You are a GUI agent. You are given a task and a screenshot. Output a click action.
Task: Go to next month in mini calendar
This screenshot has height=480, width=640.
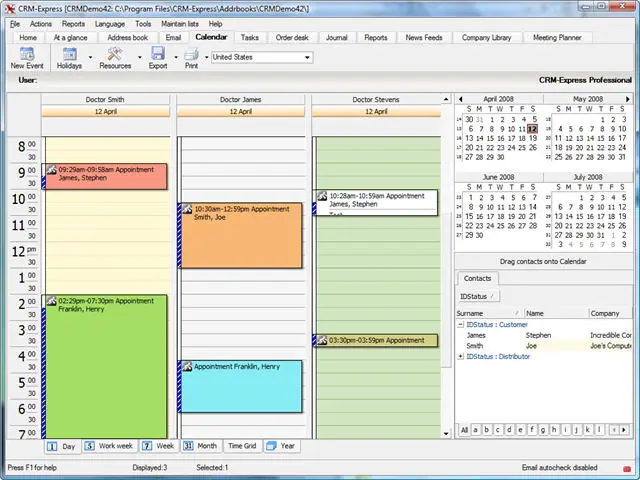(x=627, y=99)
